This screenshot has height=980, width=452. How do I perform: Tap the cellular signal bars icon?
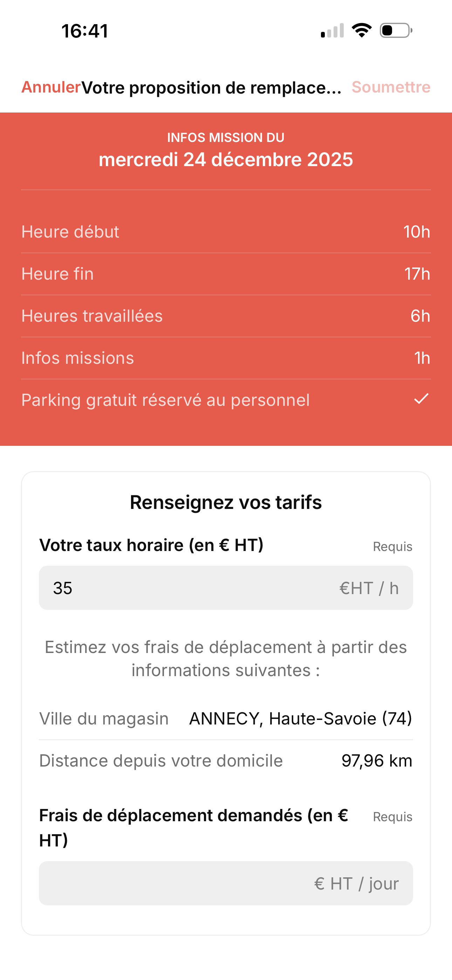point(332,30)
